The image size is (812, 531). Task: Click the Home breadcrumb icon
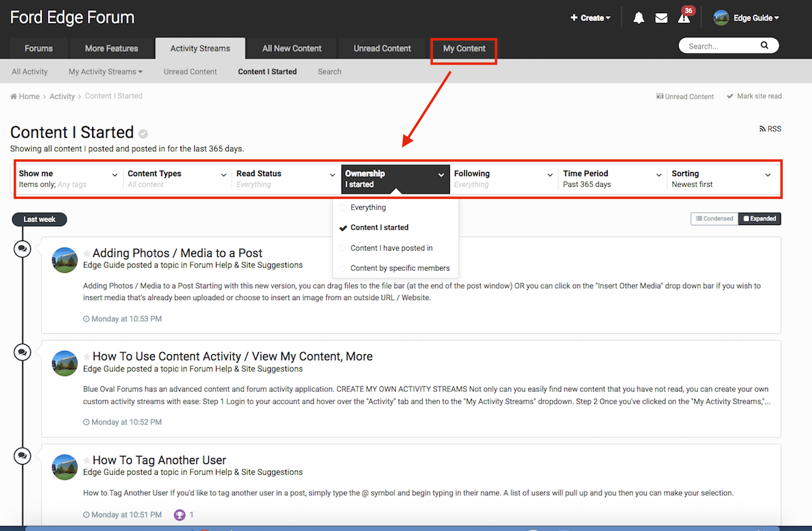coord(14,97)
